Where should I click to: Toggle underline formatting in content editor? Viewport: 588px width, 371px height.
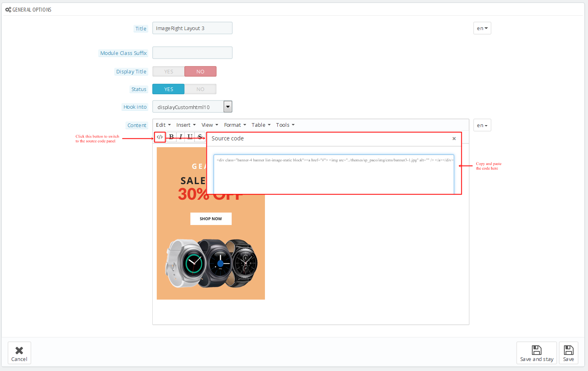190,137
